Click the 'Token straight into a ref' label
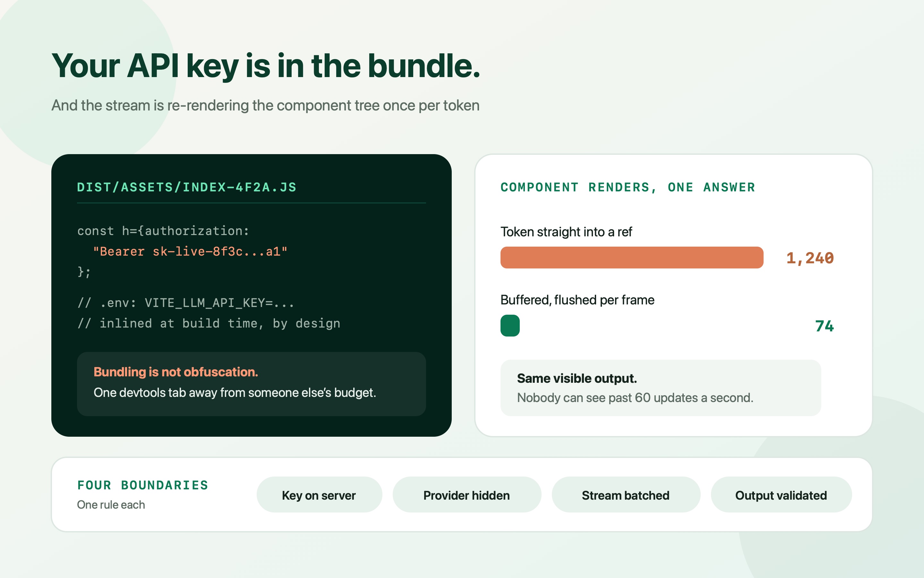The image size is (924, 578). click(x=566, y=232)
